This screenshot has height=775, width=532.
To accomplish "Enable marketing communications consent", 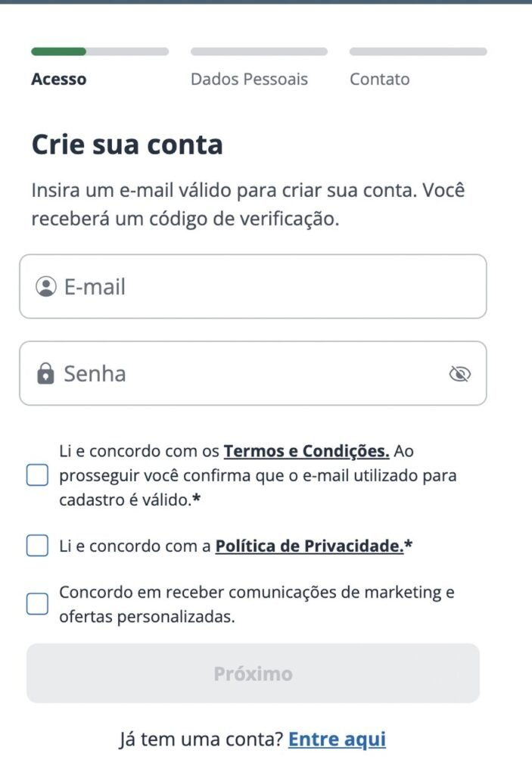I will pos(36,603).
